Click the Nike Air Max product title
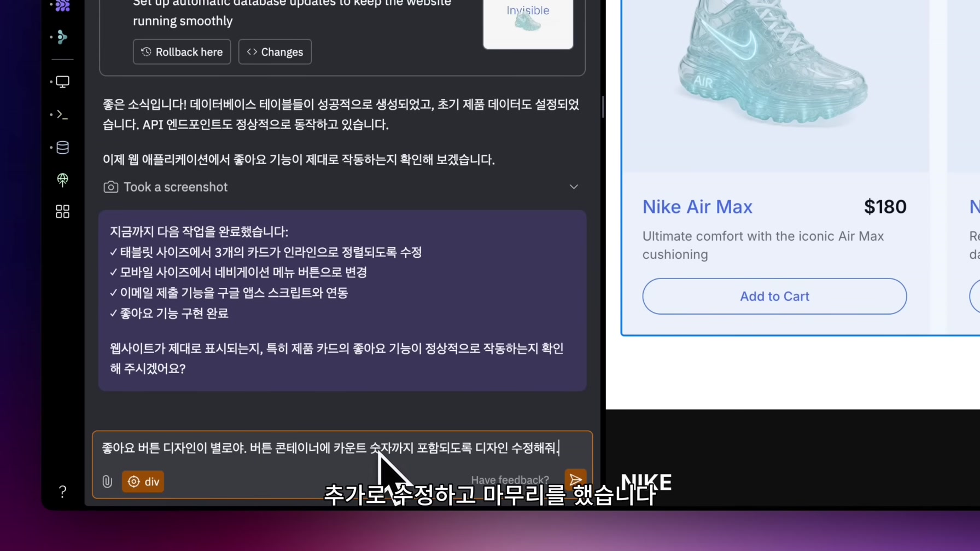980x551 pixels. (697, 207)
